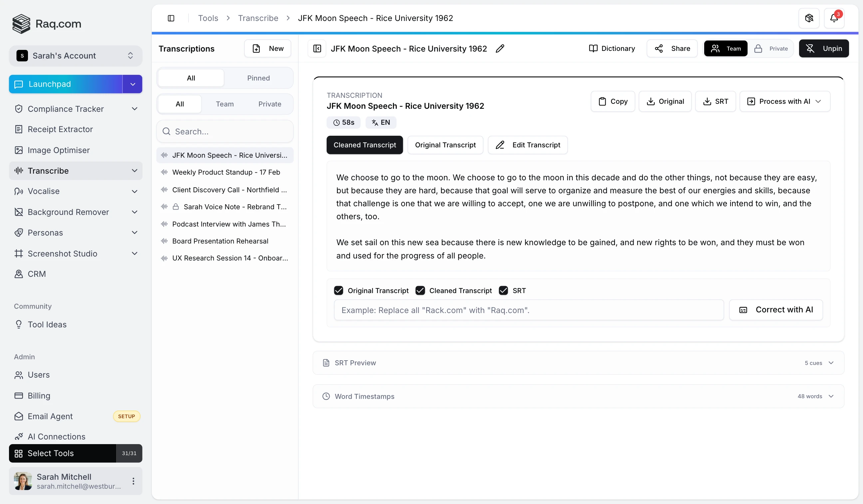
Task: Click the Raq.com logo
Action: point(47,24)
